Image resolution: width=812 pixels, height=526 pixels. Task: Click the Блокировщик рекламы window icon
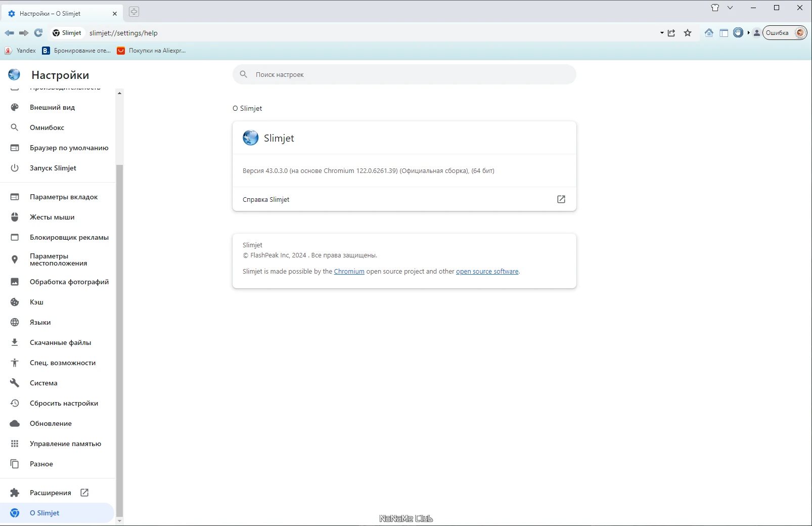[15, 237]
